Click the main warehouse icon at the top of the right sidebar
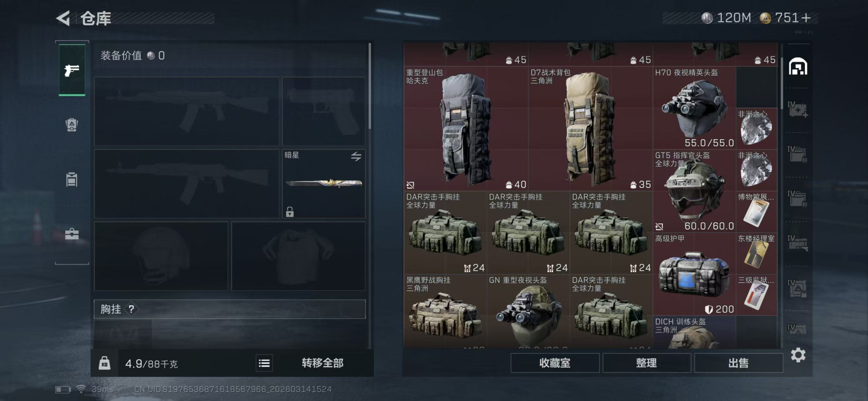The image size is (868, 401). tap(798, 66)
